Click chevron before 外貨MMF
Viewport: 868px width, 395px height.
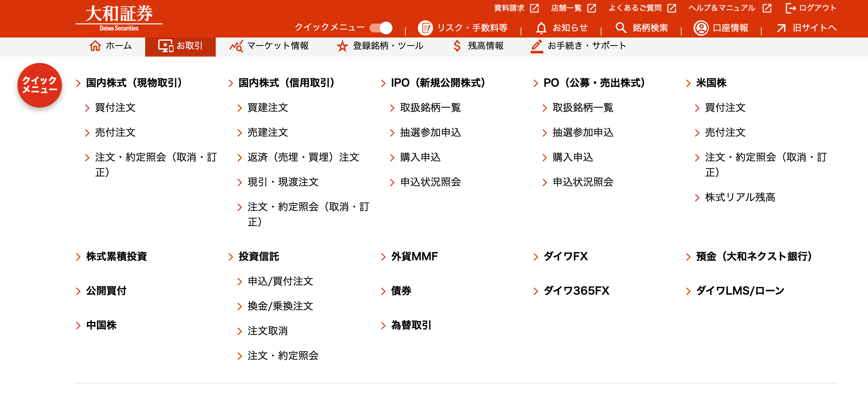(383, 257)
